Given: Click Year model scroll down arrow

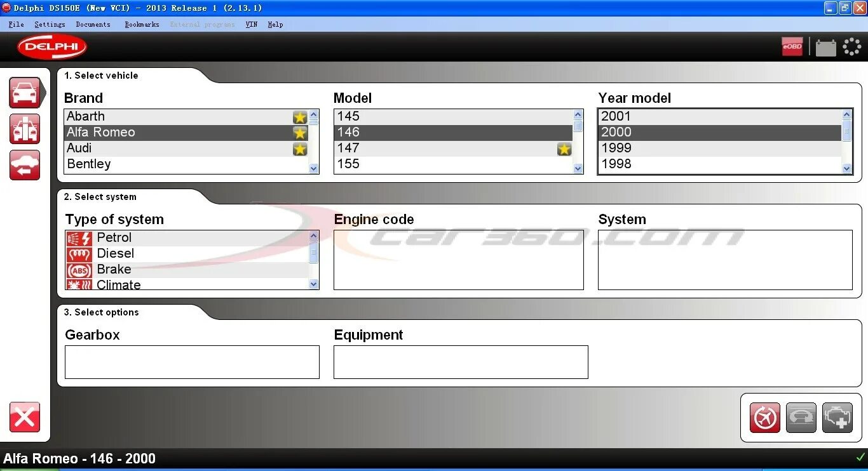Looking at the screenshot, I should 846,168.
